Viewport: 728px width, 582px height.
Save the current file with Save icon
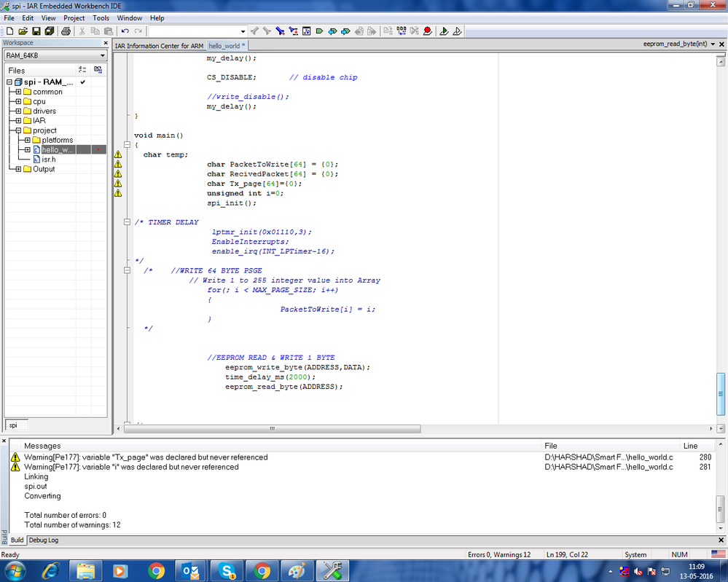36,31
